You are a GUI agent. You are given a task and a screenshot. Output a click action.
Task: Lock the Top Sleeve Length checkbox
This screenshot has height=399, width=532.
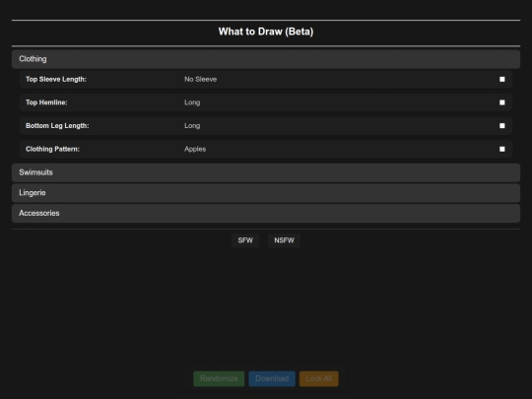(x=501, y=79)
